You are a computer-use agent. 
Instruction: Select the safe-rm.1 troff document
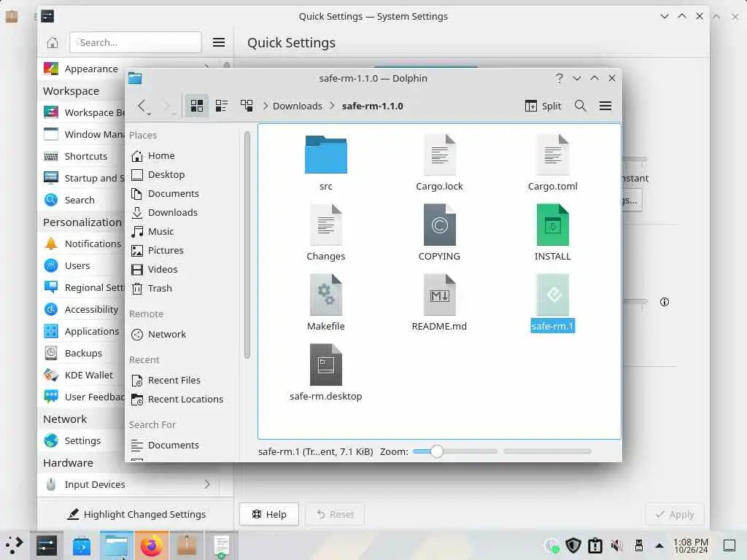(553, 303)
